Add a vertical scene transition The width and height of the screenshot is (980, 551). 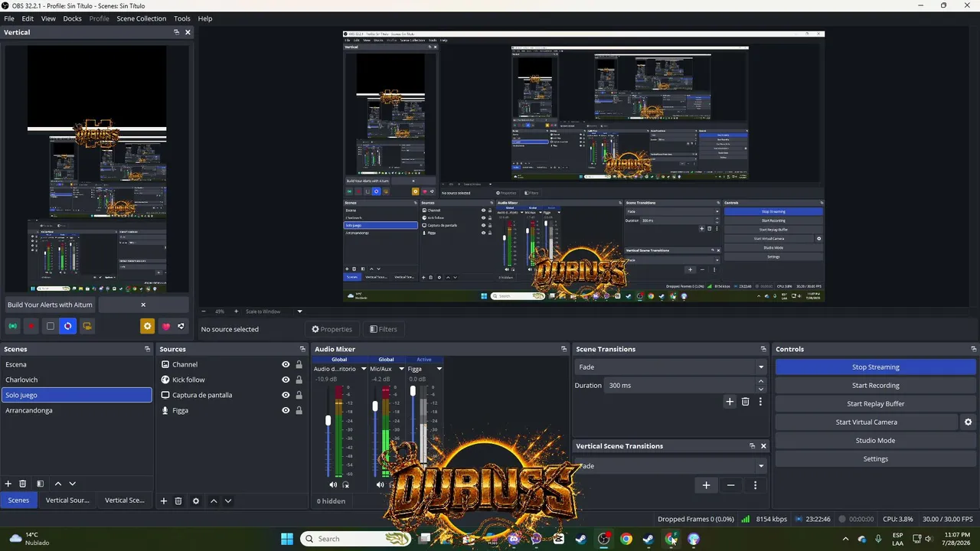tap(706, 485)
